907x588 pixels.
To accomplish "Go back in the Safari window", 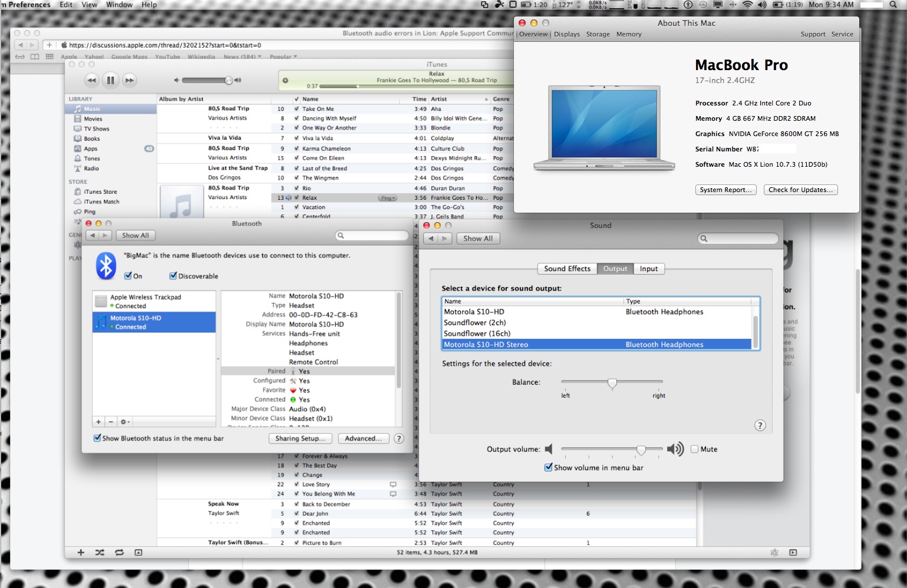I will pyautogui.click(x=21, y=45).
